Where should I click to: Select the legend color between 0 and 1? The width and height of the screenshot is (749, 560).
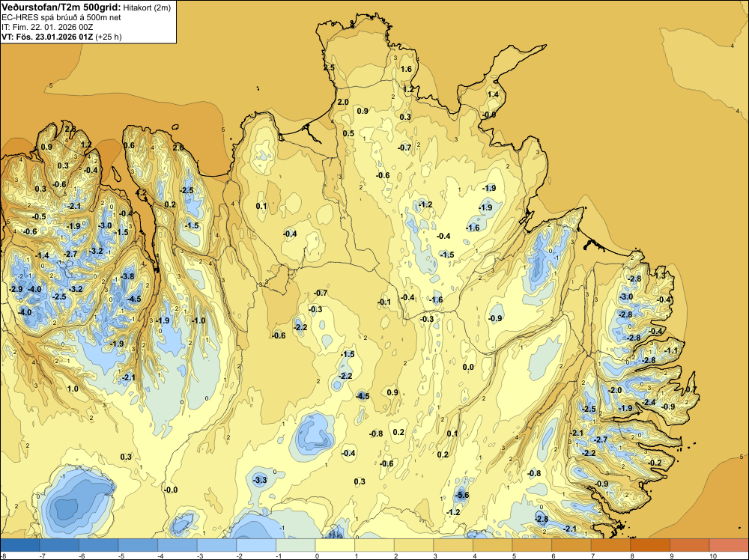[x=335, y=545]
